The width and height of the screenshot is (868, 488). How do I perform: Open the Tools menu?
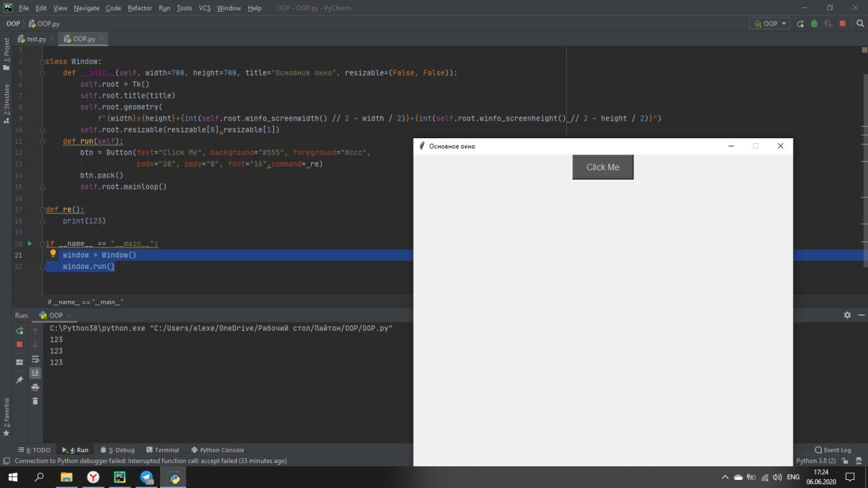pyautogui.click(x=184, y=8)
